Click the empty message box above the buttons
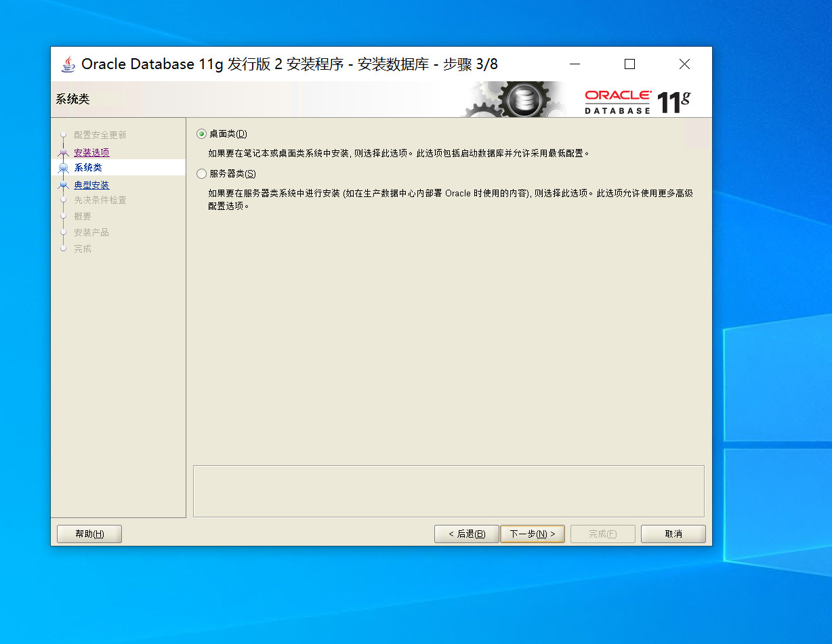Image resolution: width=832 pixels, height=644 pixels. point(449,491)
